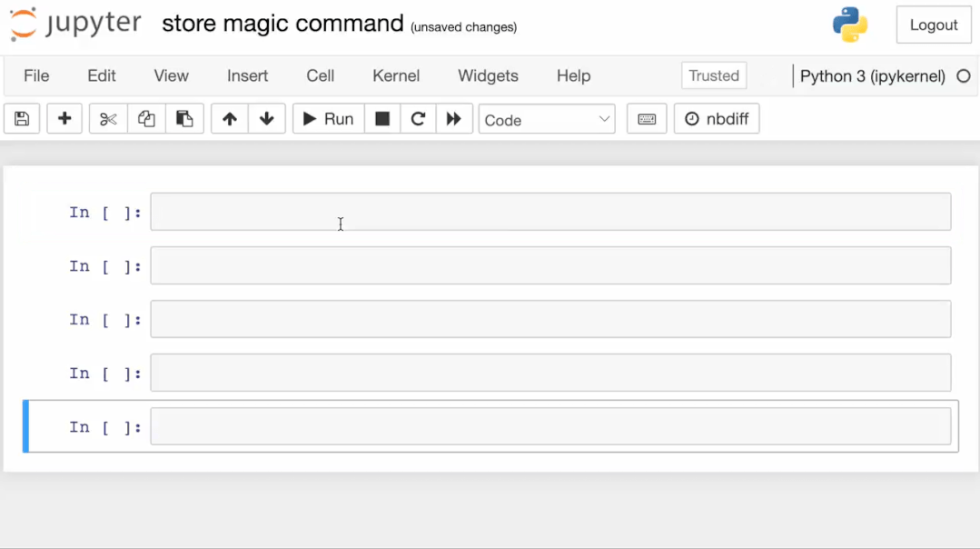The width and height of the screenshot is (980, 549).
Task: Run the selected cell
Action: tap(328, 119)
